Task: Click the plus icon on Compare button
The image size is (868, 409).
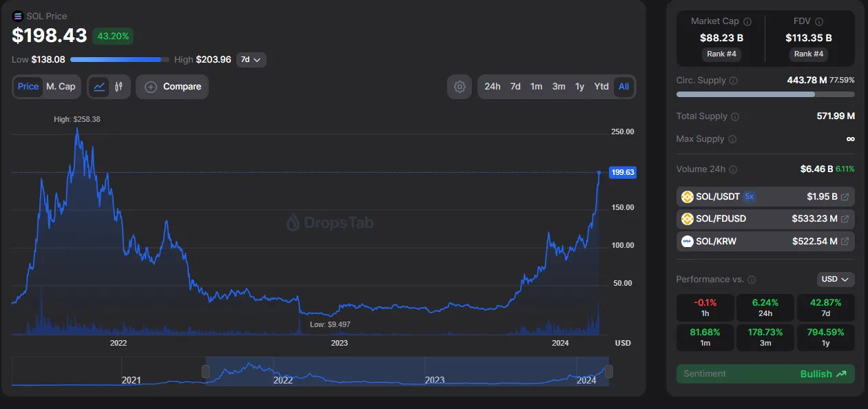Action: pyautogui.click(x=151, y=87)
